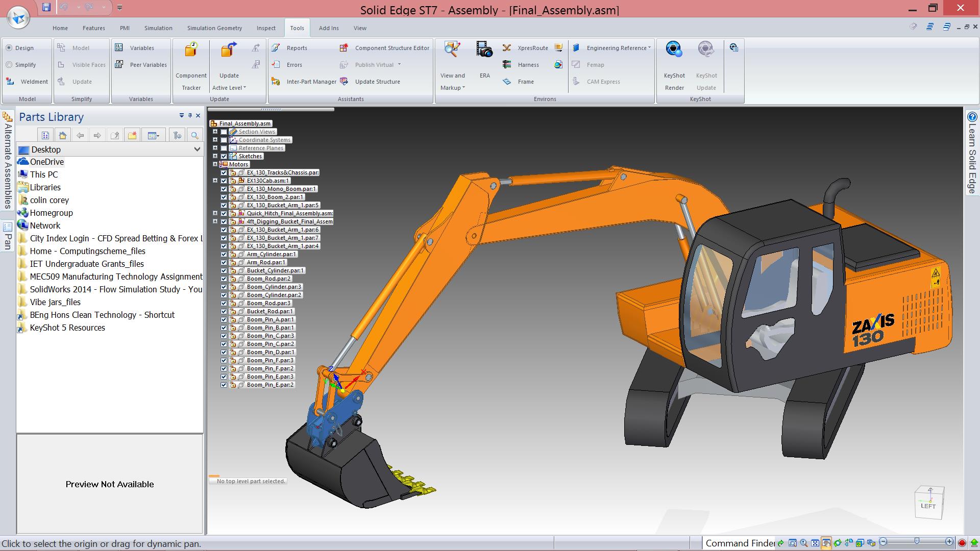Click the Parts Library home folder icon
Image resolution: width=980 pixels, height=551 pixels.
click(63, 135)
